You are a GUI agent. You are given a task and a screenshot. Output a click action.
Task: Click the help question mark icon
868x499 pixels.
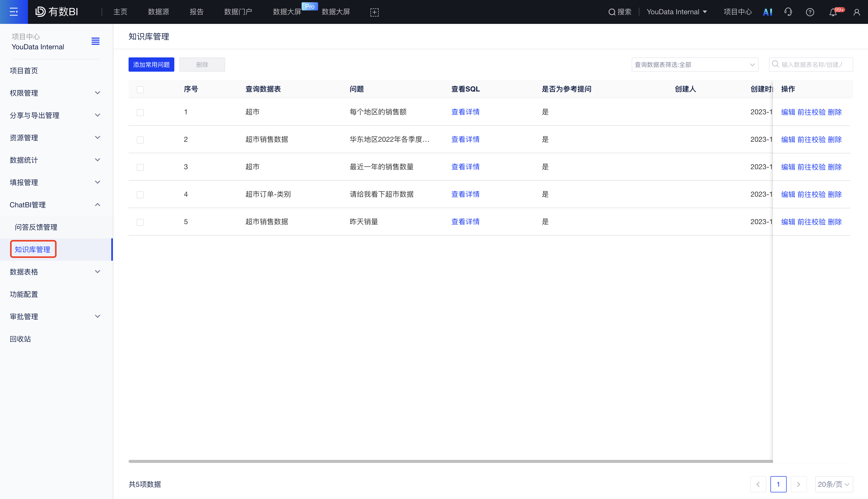[810, 12]
